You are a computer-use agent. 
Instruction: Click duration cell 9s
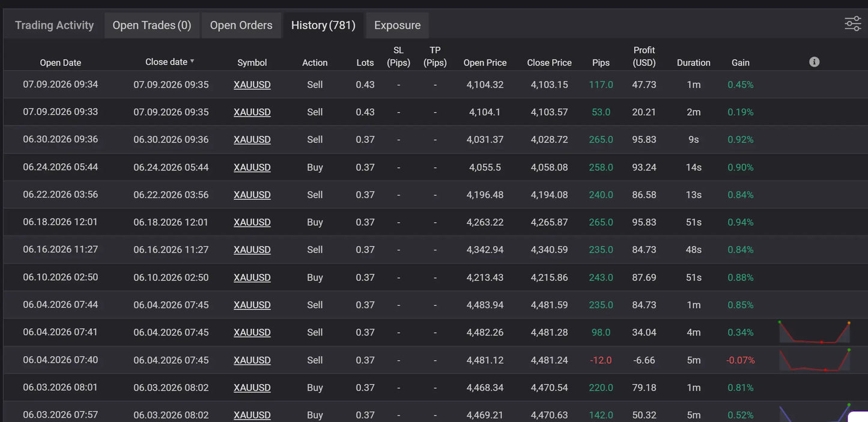click(693, 139)
